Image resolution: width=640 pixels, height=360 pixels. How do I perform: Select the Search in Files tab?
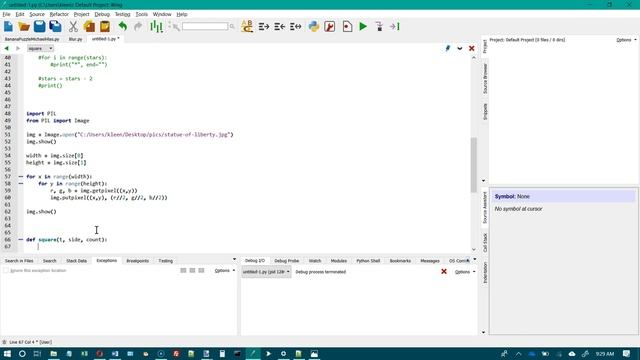(19, 260)
